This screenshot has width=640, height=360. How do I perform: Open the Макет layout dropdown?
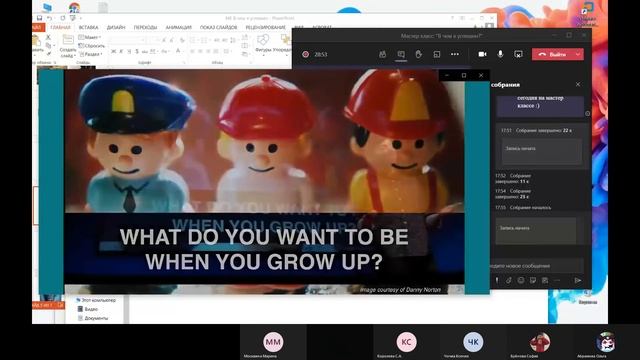tap(89, 38)
